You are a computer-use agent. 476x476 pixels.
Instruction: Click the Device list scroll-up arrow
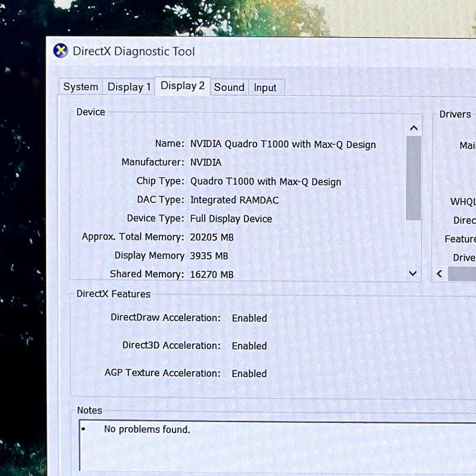pyautogui.click(x=414, y=128)
